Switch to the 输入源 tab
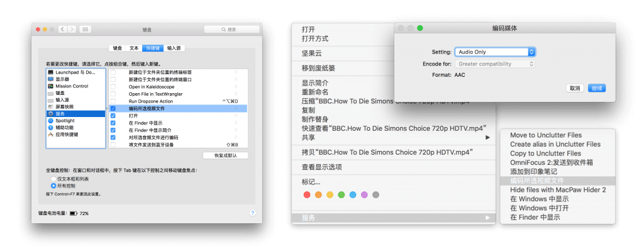Screen dimensions: 644x251 tap(174, 48)
